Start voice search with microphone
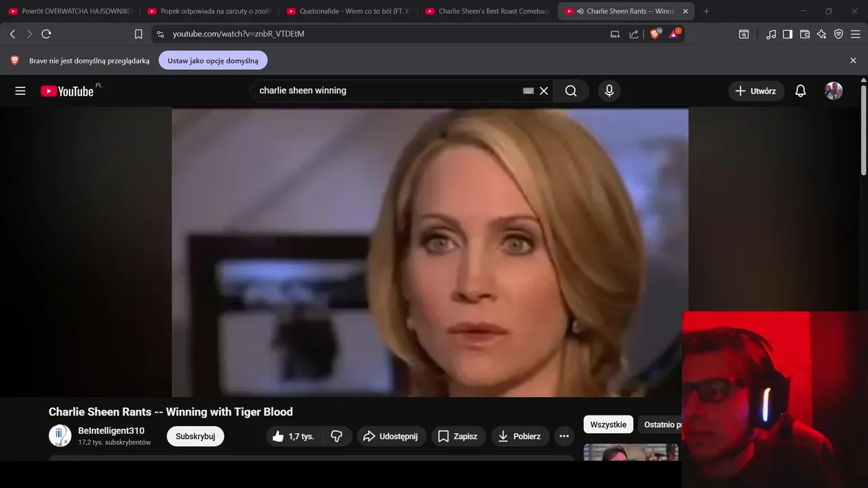 click(x=609, y=91)
